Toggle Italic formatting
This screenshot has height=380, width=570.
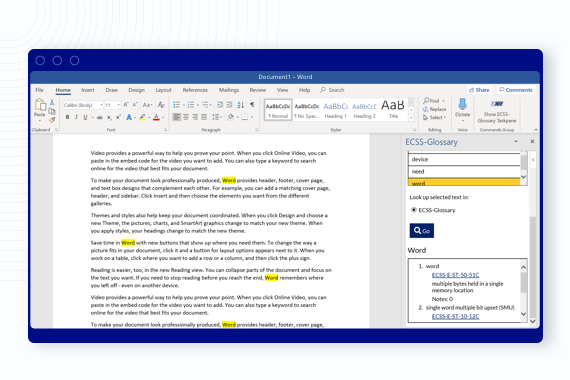76,117
